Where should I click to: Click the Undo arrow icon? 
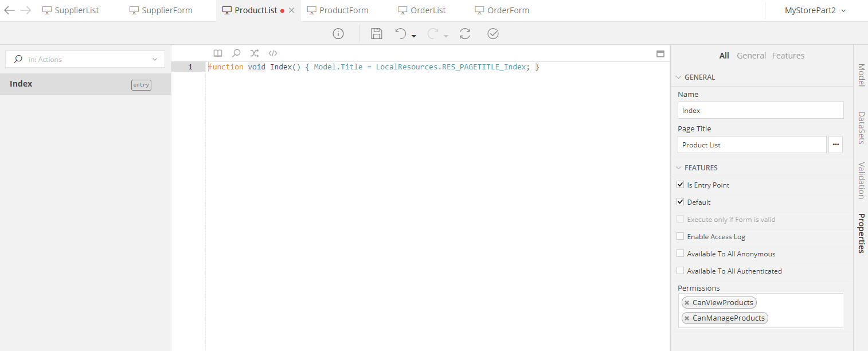[x=401, y=34]
